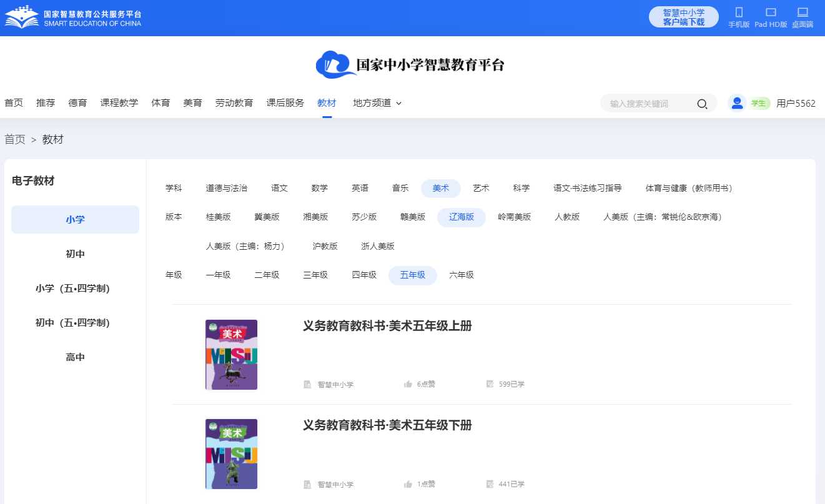Image resolution: width=825 pixels, height=504 pixels.
Task: Click the publisher icon for 五年级下册
Action: coord(307,485)
